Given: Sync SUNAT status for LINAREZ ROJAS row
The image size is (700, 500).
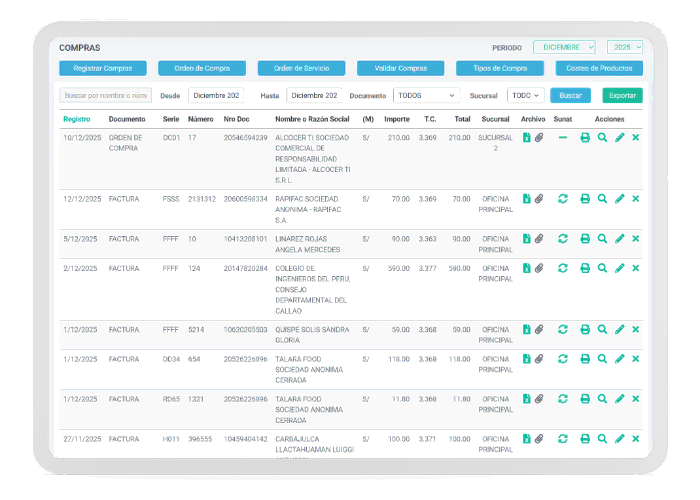Looking at the screenshot, I should point(563,239).
